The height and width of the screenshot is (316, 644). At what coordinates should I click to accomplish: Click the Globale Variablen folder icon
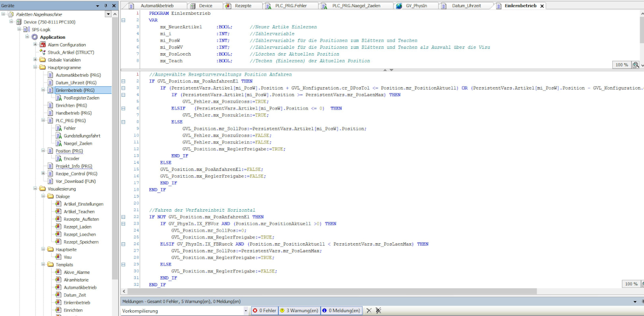43,60
